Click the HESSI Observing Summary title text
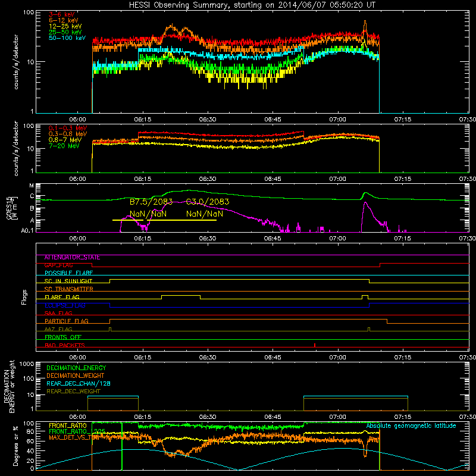The width and height of the screenshot is (476, 476). point(252,5)
